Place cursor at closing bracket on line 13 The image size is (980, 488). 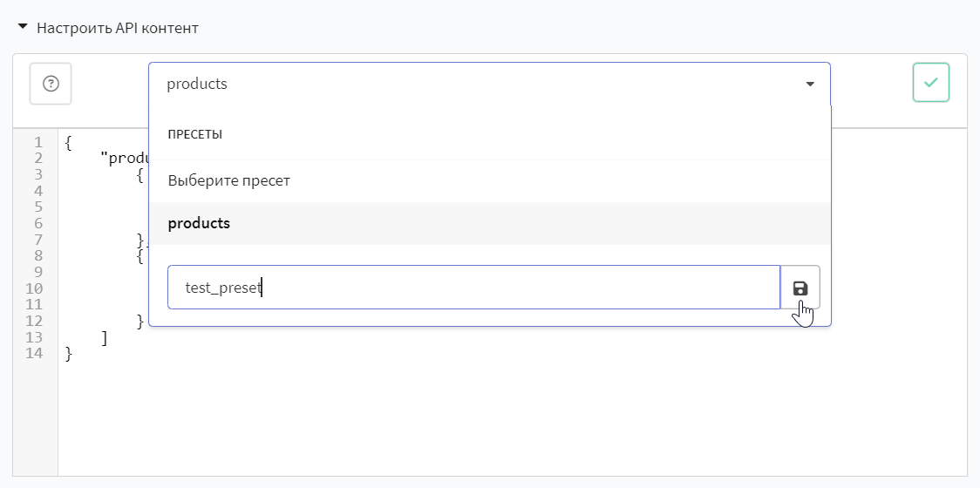[105, 337]
